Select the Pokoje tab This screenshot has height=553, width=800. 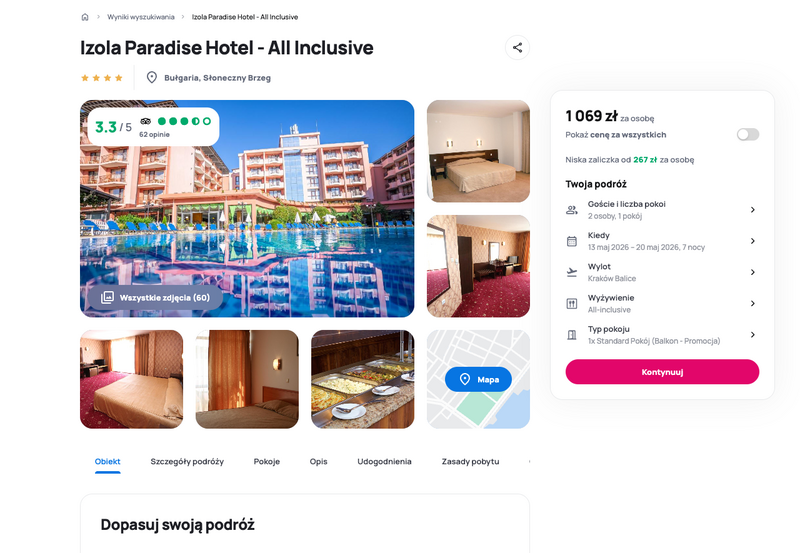click(x=267, y=461)
